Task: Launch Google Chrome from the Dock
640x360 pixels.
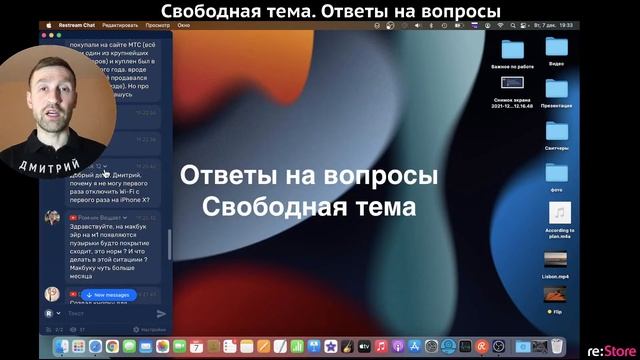Action: click(x=112, y=347)
